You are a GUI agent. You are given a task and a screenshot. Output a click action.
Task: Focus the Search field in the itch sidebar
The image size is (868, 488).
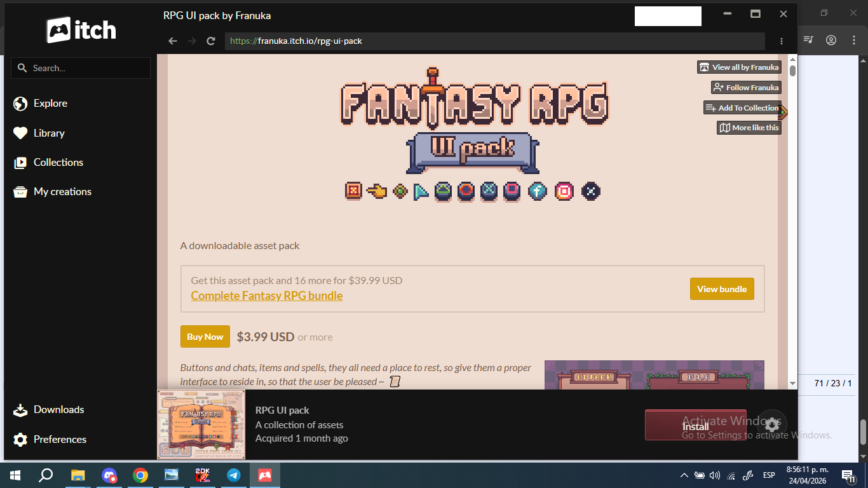pyautogui.click(x=81, y=68)
